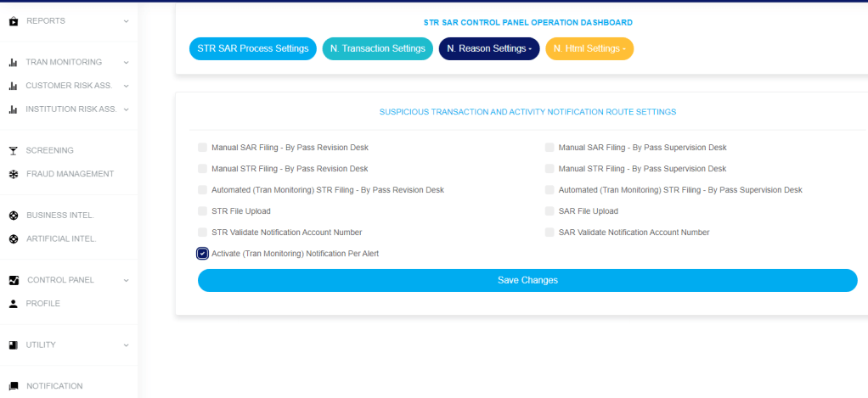
Task: Expand the Customer Risk Ass. chevron
Action: (126, 86)
